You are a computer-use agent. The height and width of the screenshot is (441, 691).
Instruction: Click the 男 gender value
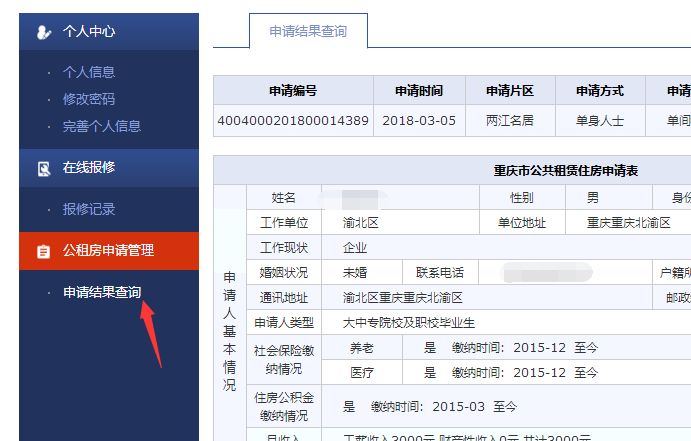tap(593, 198)
